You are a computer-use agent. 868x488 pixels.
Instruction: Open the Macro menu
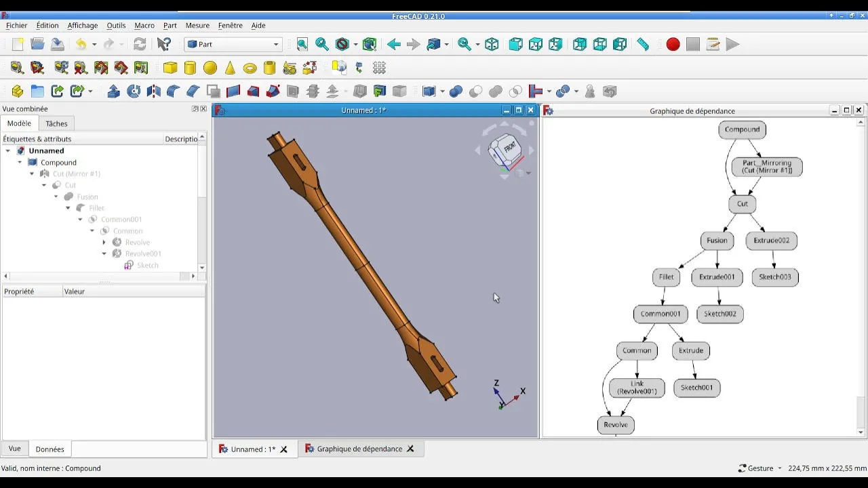pos(144,25)
